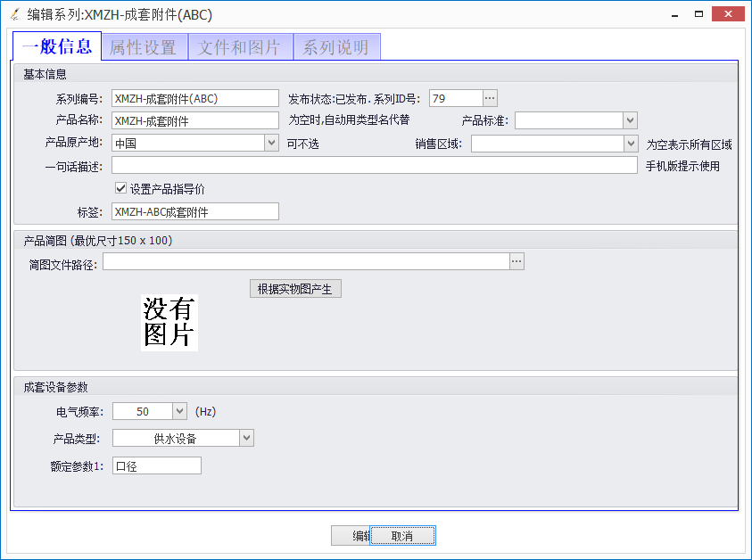Open the 电气频率 dropdown set to 50
The width and height of the screenshot is (752, 560).
[x=179, y=411]
